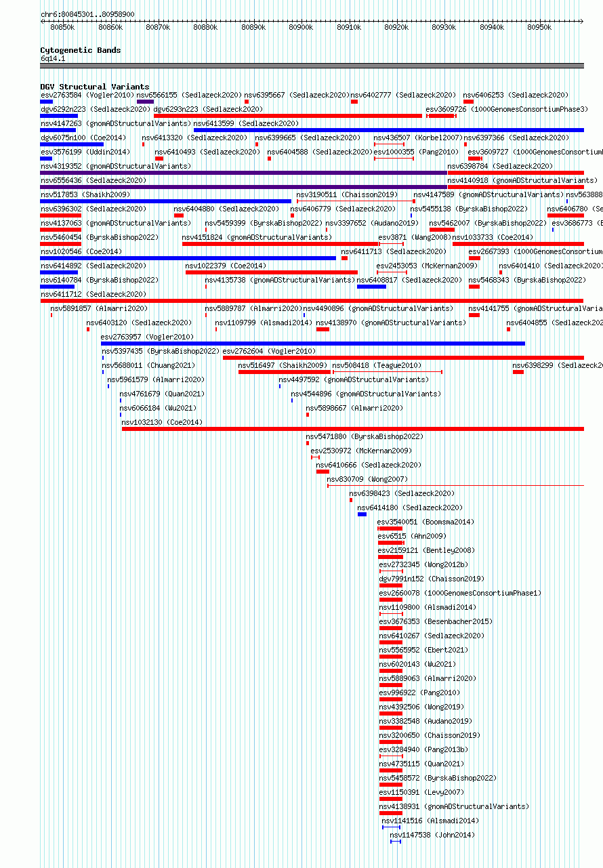Select the 80950k ruler tick
The width and height of the screenshot is (603, 868).
tap(539, 27)
